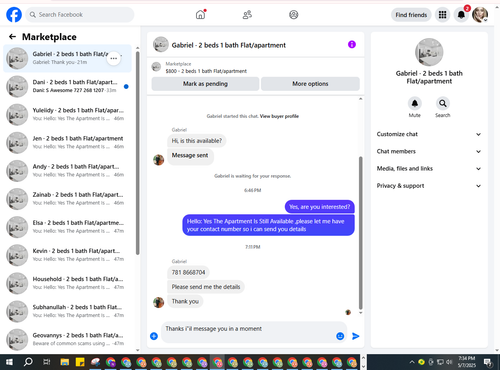Open File Explorer on the taskbar

(x=65, y=362)
